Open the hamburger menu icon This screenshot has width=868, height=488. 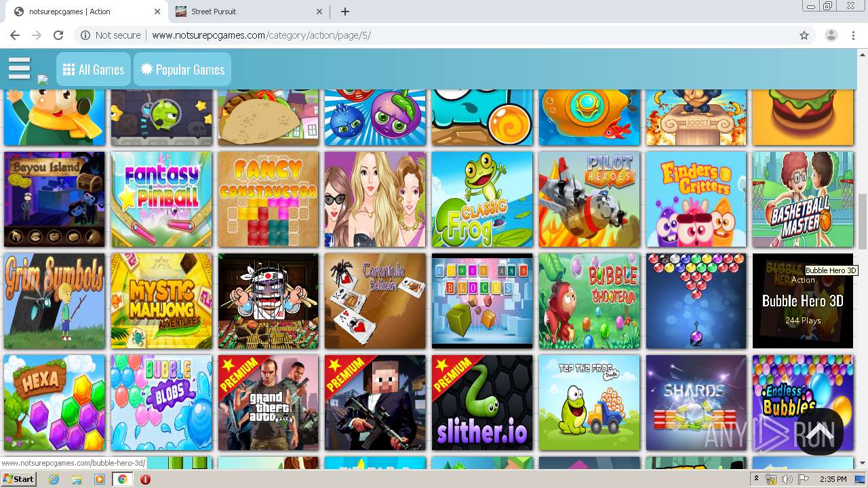coord(20,68)
